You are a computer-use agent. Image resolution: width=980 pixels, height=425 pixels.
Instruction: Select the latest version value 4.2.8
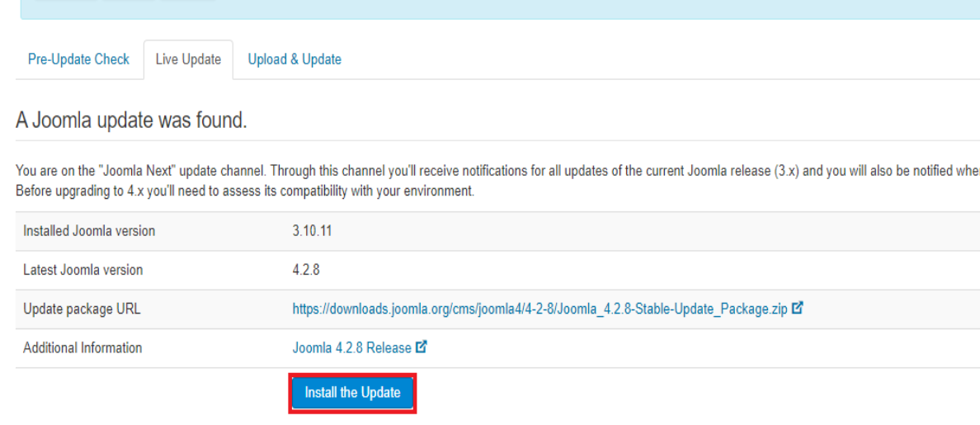306,270
